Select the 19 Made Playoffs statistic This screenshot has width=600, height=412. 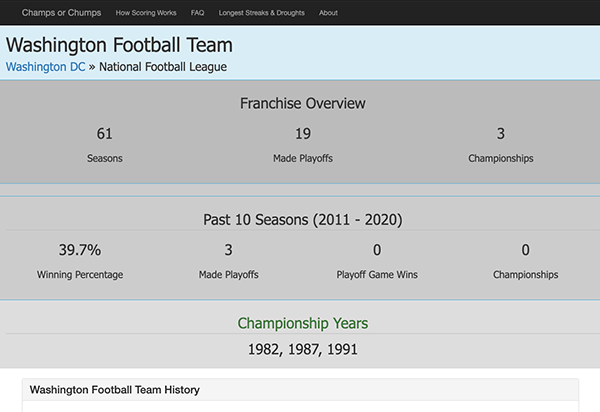pos(303,145)
